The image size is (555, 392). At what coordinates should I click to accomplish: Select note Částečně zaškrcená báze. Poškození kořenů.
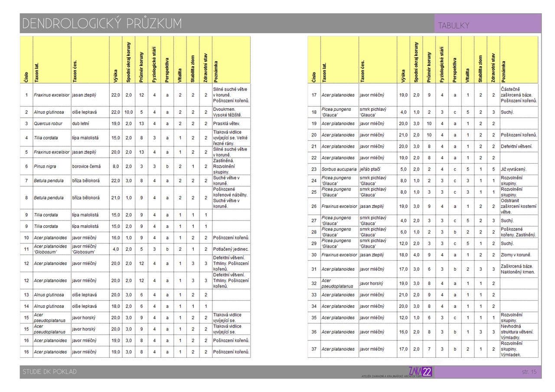click(x=519, y=95)
